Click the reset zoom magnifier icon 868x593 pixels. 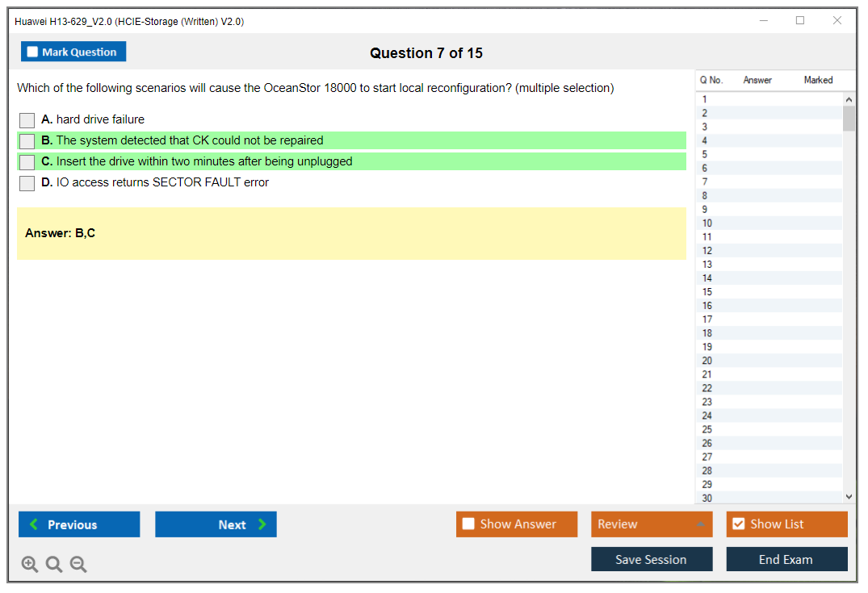(54, 565)
